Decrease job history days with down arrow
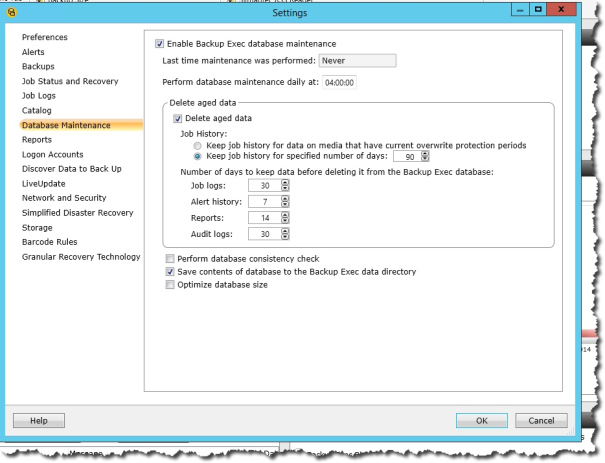The height and width of the screenshot is (463, 605). (425, 159)
